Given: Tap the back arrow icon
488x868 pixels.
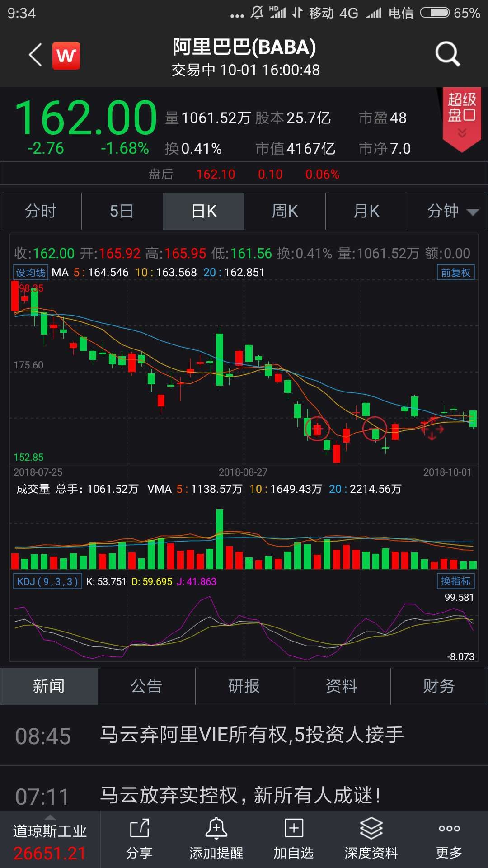Looking at the screenshot, I should pos(35,55).
